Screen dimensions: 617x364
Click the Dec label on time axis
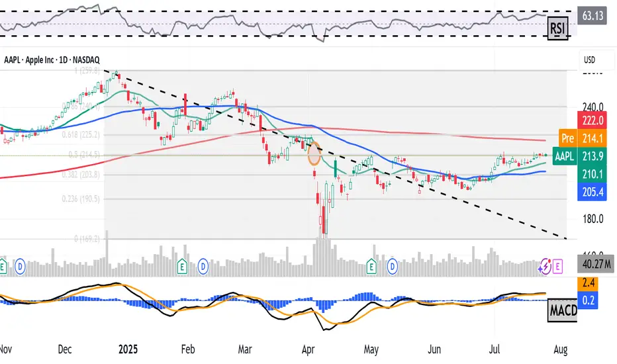coord(64,349)
